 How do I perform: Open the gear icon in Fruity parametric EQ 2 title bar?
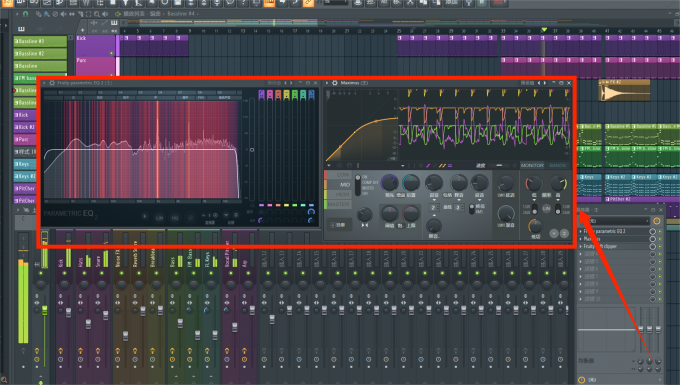[x=52, y=83]
